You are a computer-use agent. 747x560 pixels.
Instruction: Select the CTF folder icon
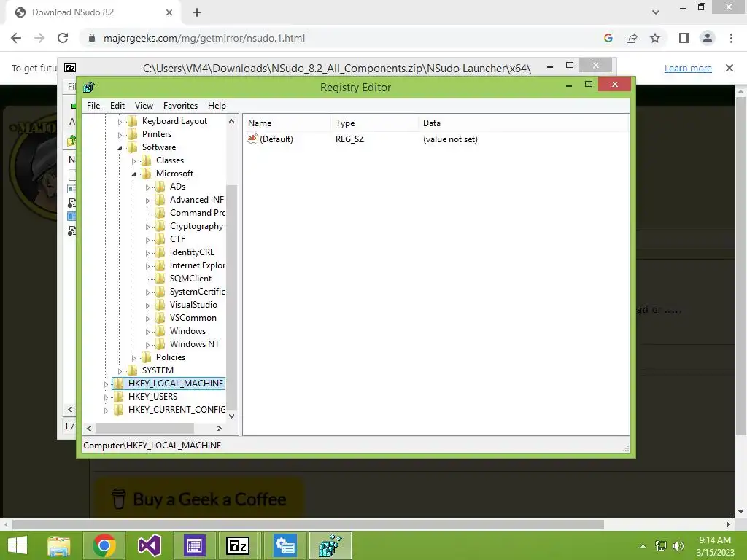click(160, 239)
